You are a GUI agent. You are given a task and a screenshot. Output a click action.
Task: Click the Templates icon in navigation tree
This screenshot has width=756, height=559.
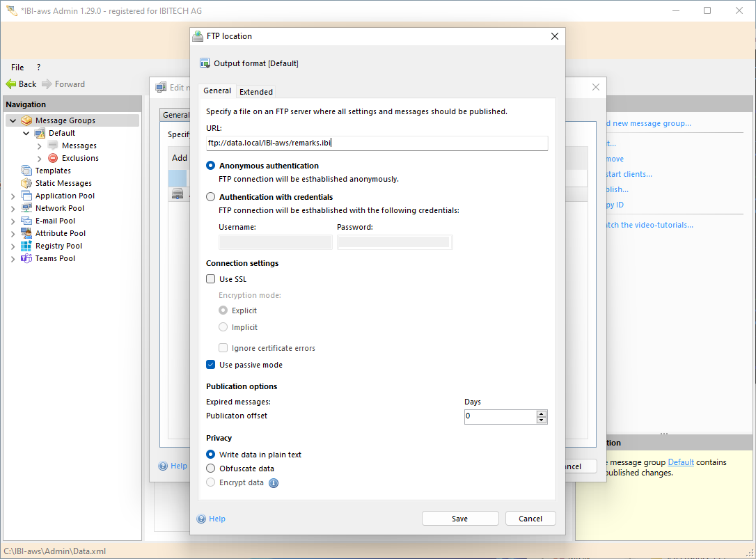pyautogui.click(x=26, y=171)
